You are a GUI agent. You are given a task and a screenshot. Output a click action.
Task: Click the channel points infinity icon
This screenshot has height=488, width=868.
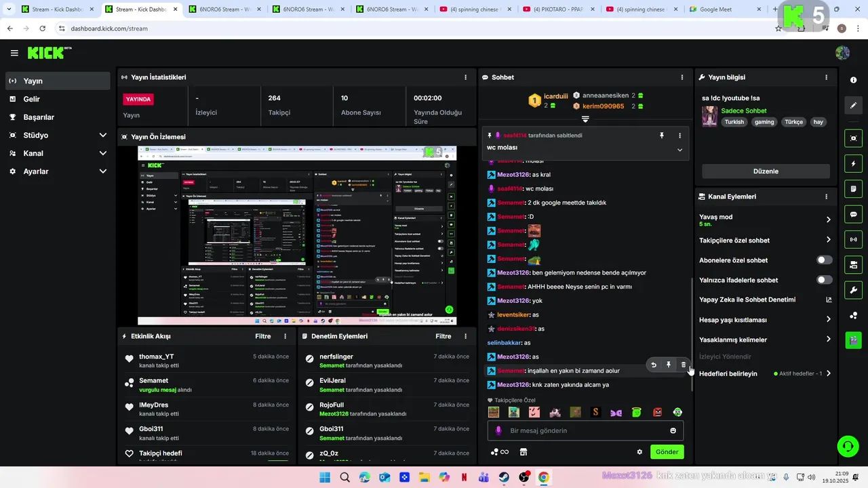pyautogui.click(x=500, y=452)
